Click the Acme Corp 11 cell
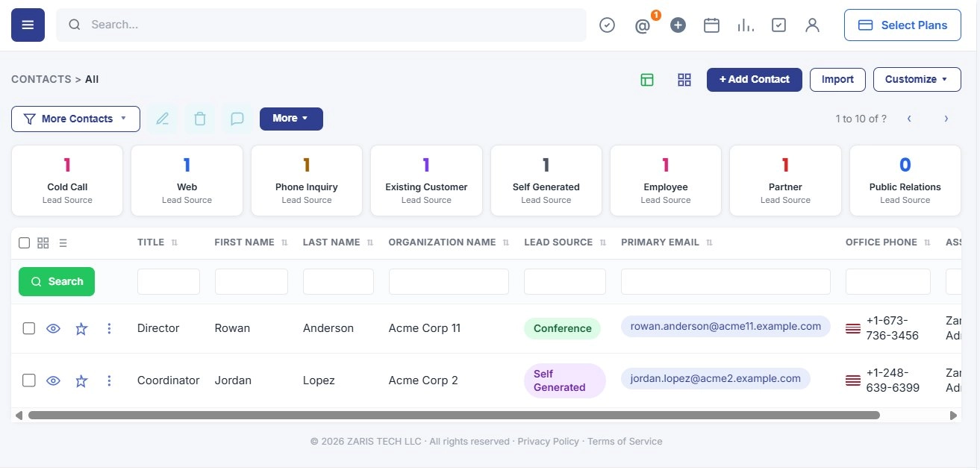This screenshot has width=980, height=470. pyautogui.click(x=425, y=328)
